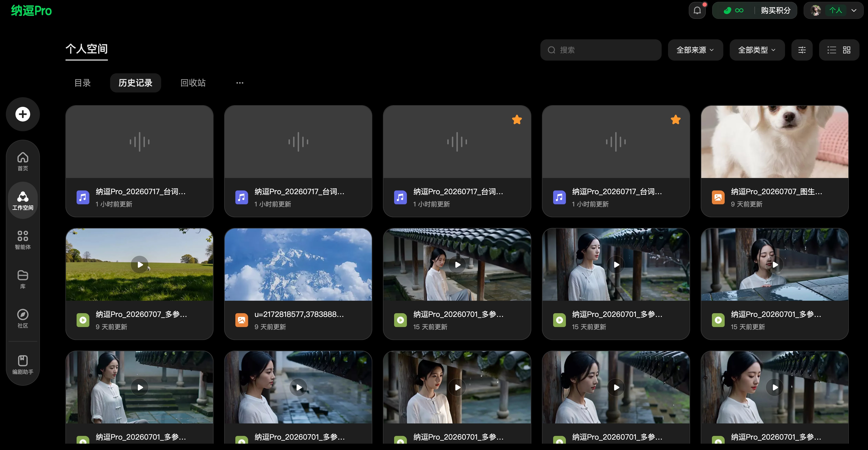
Task: Click the green infinity credits icon
Action: click(739, 10)
